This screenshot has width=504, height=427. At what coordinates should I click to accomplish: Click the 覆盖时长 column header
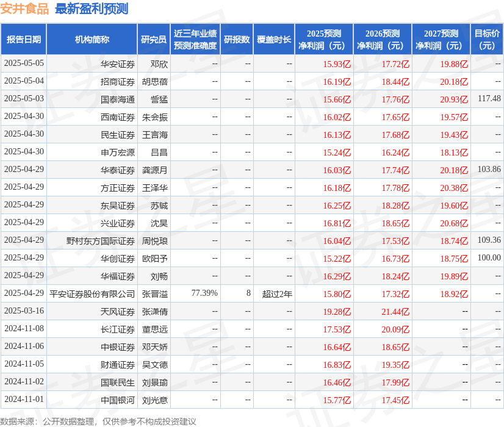(274, 40)
